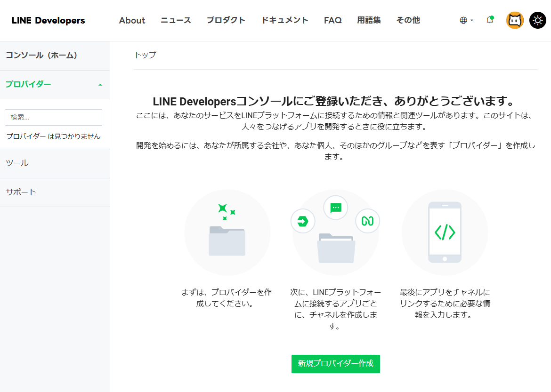Screen dimensions: 551x392
Task: Focus the provider 検索 search field
Action: point(53,117)
